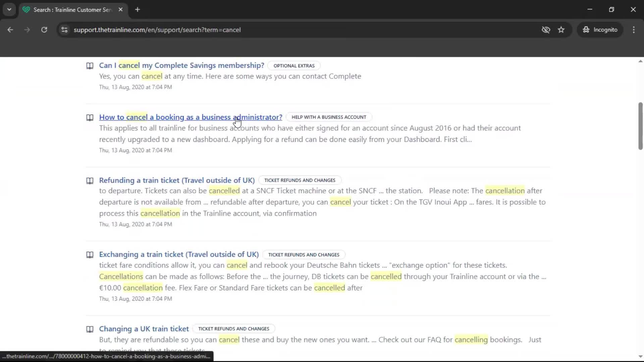Click the 'OPTIONAL EXTRAS' category tag
This screenshot has height=362, width=644.
coord(293,66)
